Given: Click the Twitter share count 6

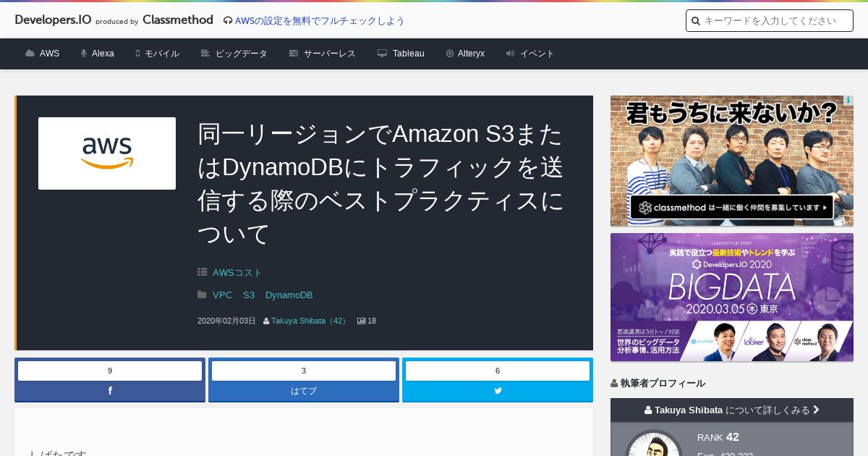Looking at the screenshot, I should coord(498,371).
